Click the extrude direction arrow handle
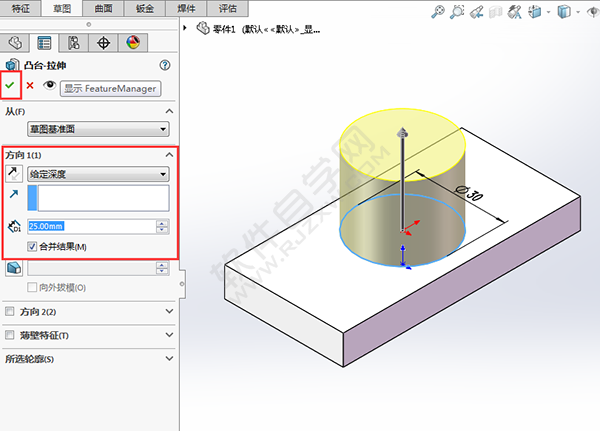600x431 pixels. 402,132
